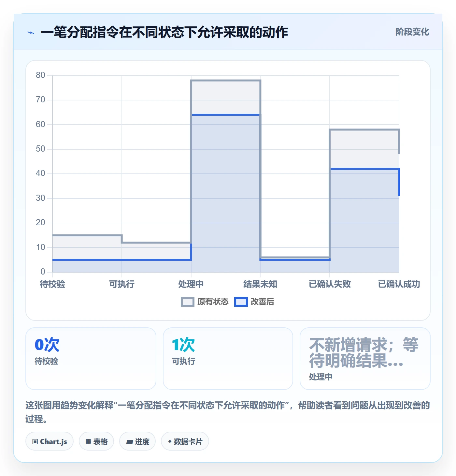Toggle the 原有状态 legend entry
This screenshot has width=456, height=476.
205,302
